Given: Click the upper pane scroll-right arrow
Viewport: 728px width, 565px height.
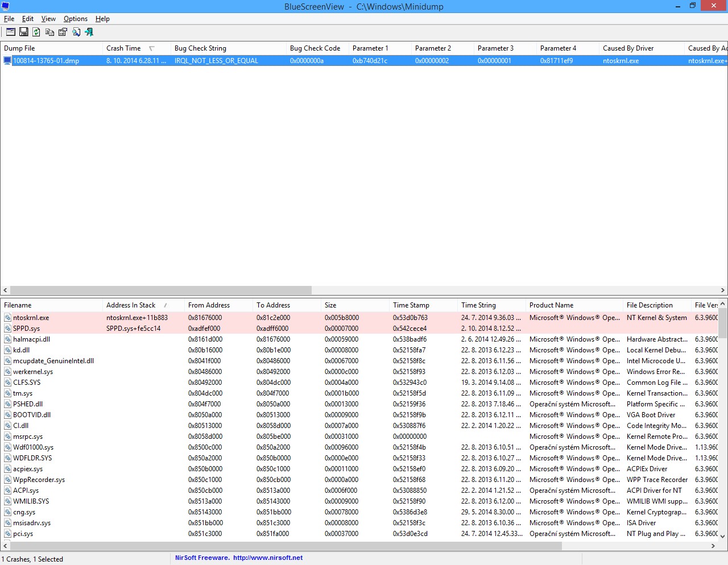Looking at the screenshot, I should pyautogui.click(x=723, y=290).
